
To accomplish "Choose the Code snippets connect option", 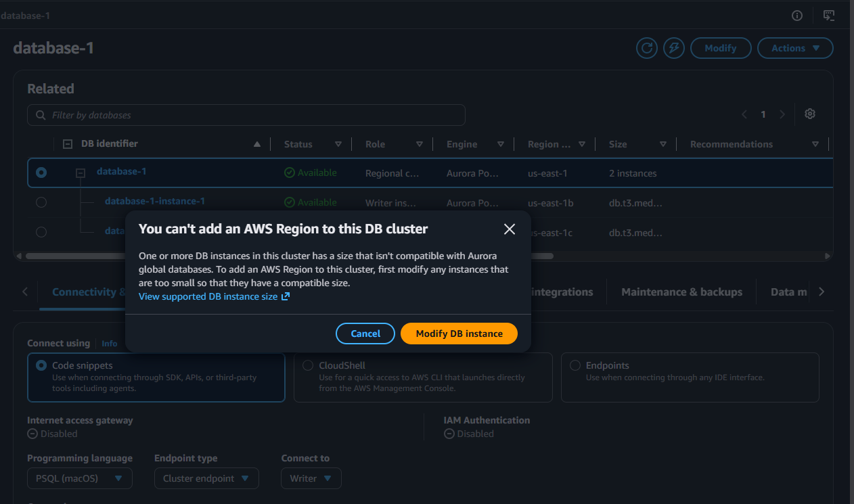I will click(156, 377).
